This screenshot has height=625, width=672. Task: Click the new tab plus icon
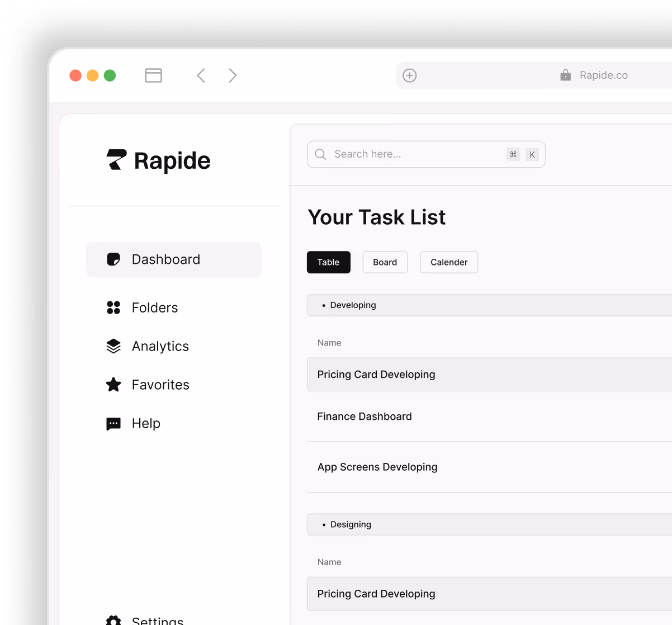coord(409,75)
